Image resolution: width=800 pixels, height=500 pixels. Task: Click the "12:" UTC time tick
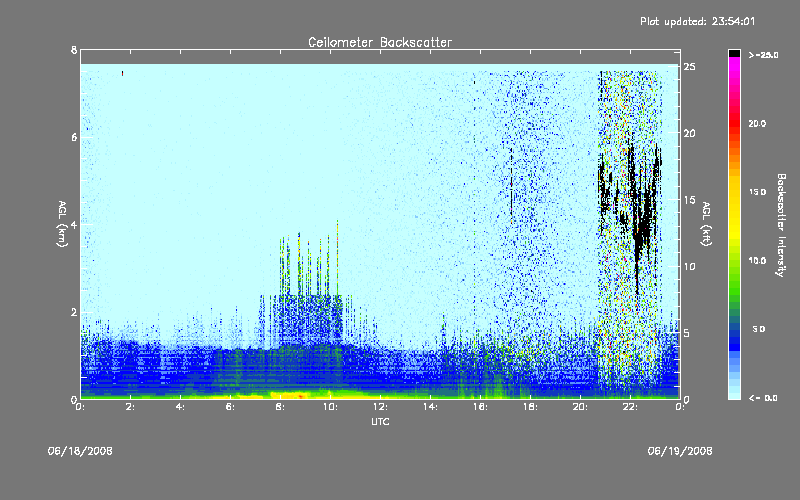pyautogui.click(x=380, y=407)
